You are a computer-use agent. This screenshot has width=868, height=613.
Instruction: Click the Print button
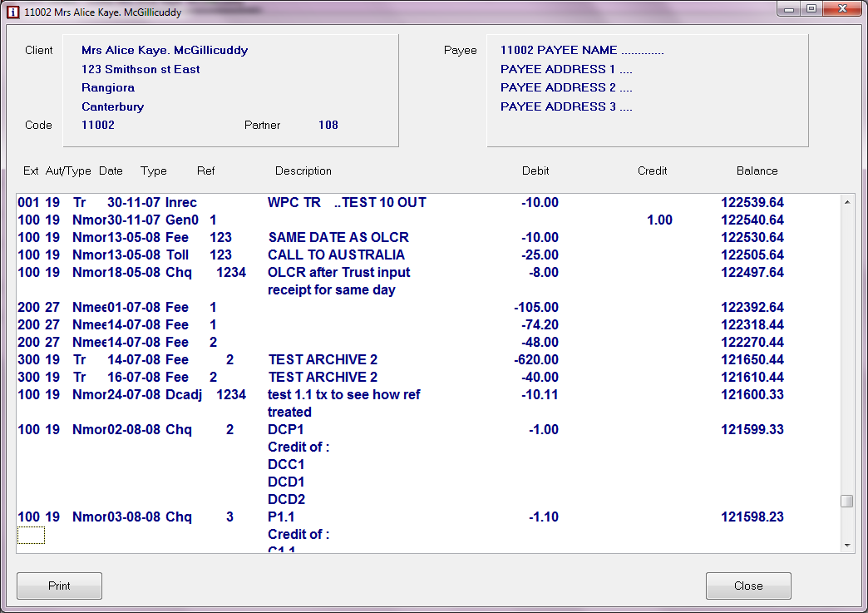pyautogui.click(x=59, y=586)
